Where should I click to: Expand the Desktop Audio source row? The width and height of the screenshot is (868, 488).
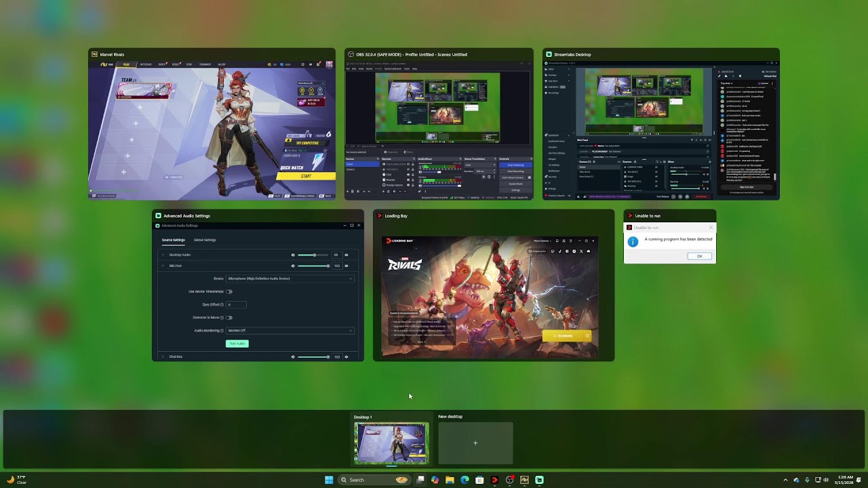point(163,255)
